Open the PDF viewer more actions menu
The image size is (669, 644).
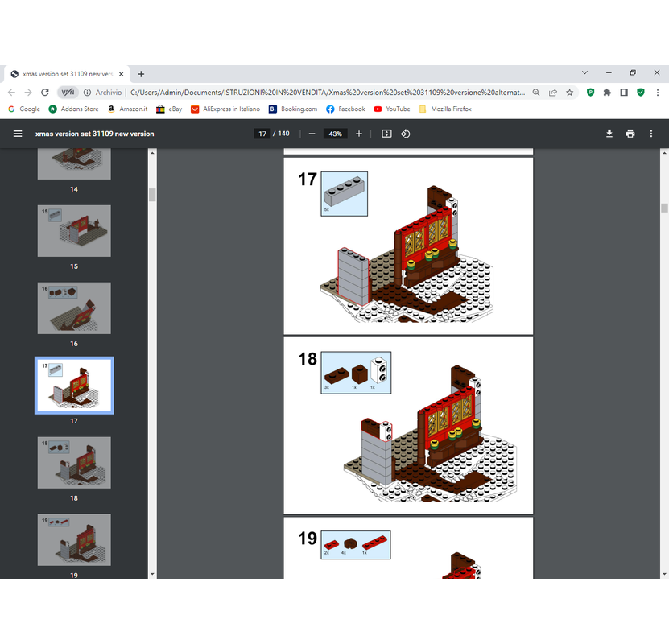[651, 134]
